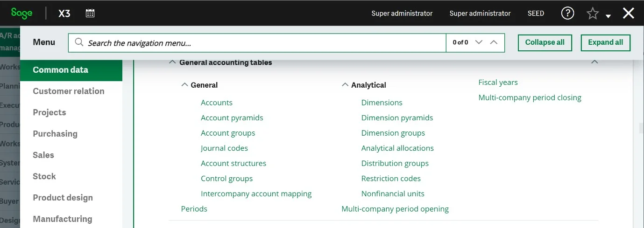Click the Expand all button
The width and height of the screenshot is (644, 228).
(x=606, y=42)
